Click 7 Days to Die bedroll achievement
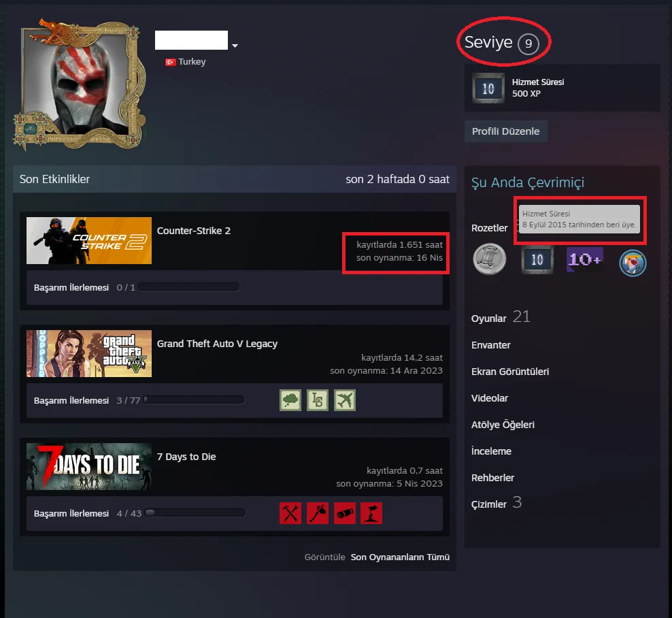 (345, 513)
